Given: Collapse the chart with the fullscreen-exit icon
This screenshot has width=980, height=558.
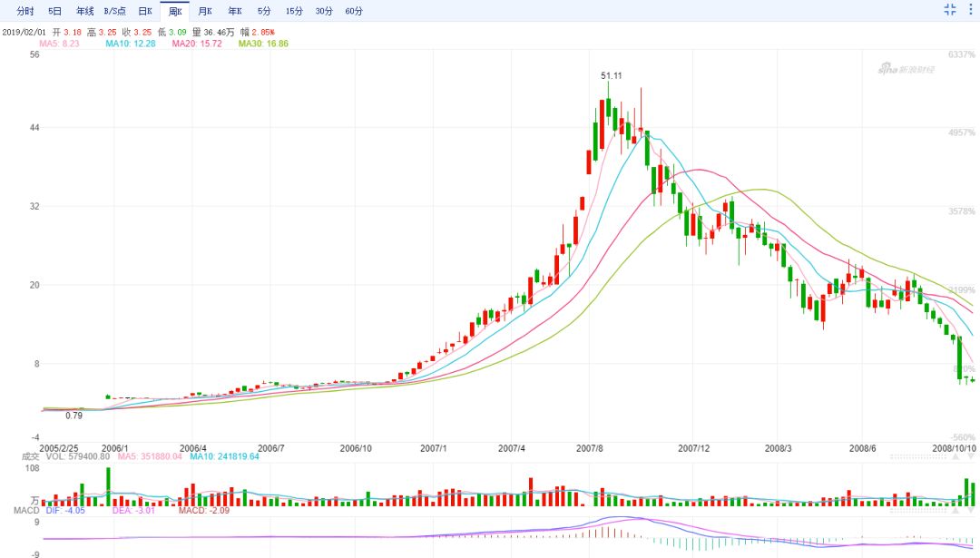Looking at the screenshot, I should coord(950,9).
